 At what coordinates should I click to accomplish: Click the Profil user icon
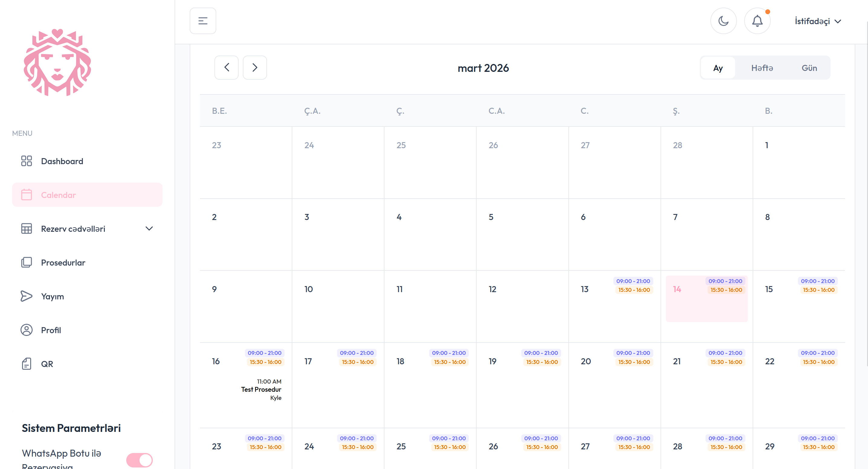point(26,330)
